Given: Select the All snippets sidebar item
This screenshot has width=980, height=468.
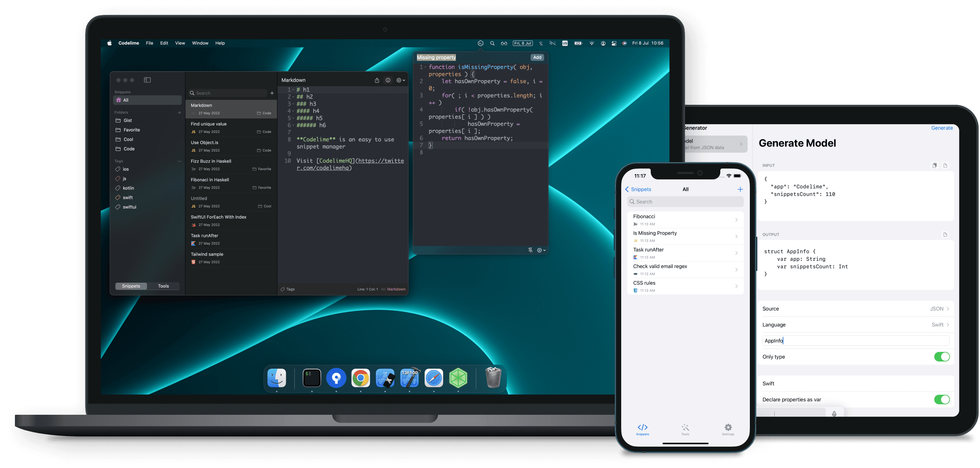Looking at the screenshot, I should point(147,100).
